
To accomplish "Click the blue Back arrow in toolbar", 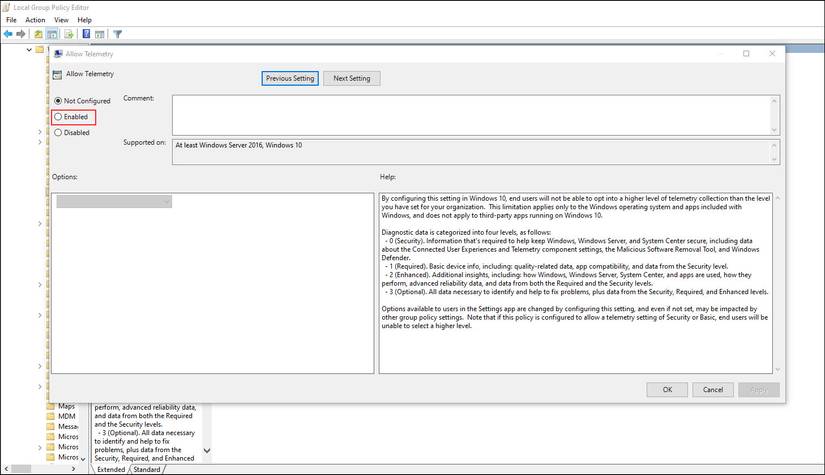I will coord(8,34).
